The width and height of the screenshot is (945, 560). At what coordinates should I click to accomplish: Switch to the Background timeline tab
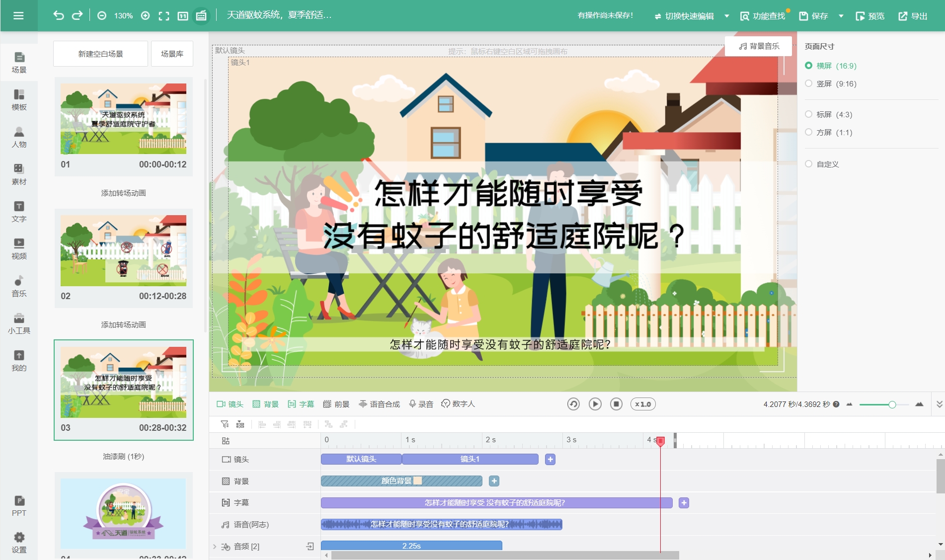pos(265,404)
